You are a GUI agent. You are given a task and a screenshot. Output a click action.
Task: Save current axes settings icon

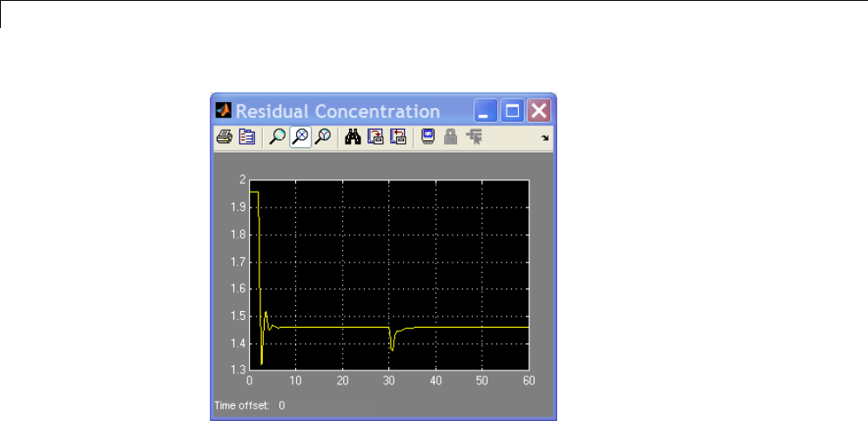[x=376, y=137]
